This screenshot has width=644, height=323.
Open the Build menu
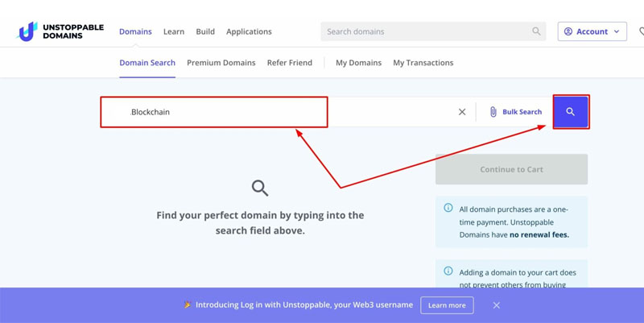pos(205,31)
